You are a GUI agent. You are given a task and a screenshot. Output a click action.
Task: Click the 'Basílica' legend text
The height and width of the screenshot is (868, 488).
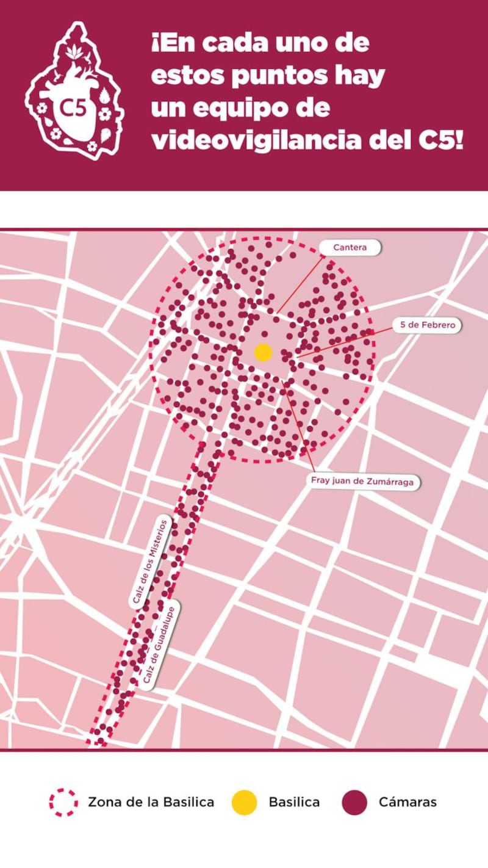294,802
